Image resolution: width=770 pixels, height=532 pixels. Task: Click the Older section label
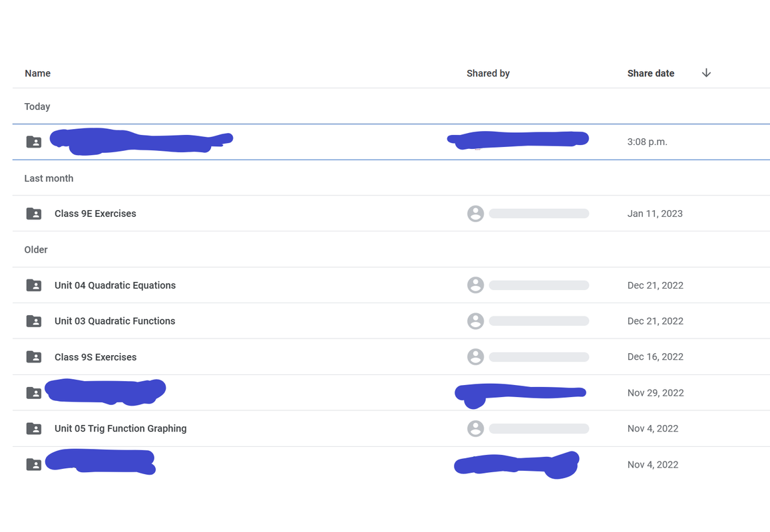36,249
